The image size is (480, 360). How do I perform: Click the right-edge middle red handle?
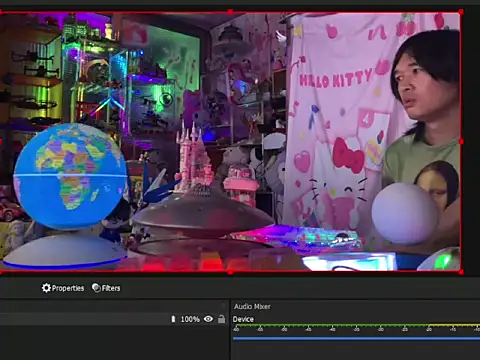pos(461,142)
